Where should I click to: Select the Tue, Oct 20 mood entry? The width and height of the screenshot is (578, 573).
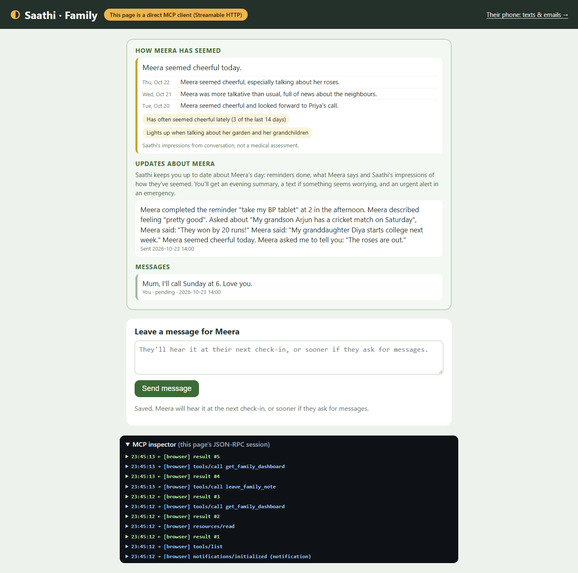click(290, 106)
